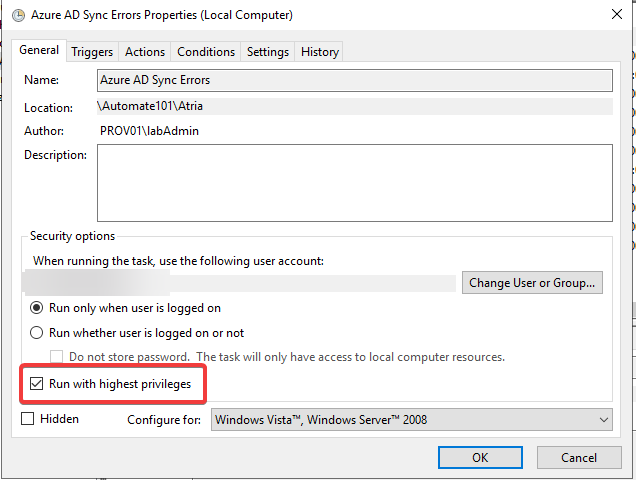Click the Author value PROV01\labAdmin
636x480 pixels.
click(149, 131)
